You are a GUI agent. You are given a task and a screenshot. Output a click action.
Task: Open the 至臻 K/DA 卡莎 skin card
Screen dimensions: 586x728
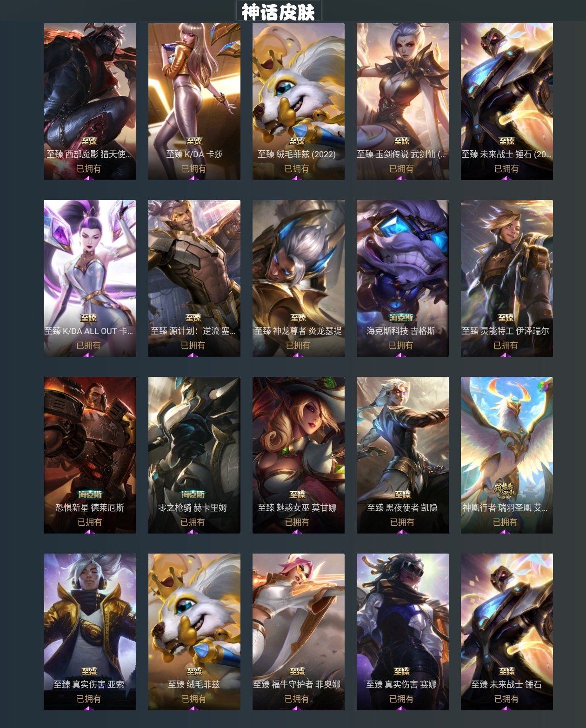point(194,101)
